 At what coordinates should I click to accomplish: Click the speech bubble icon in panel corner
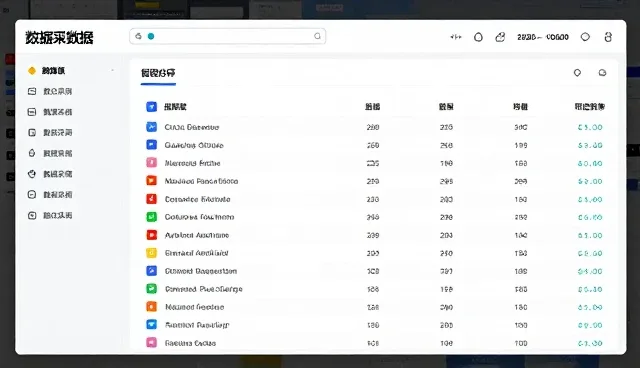pos(602,73)
